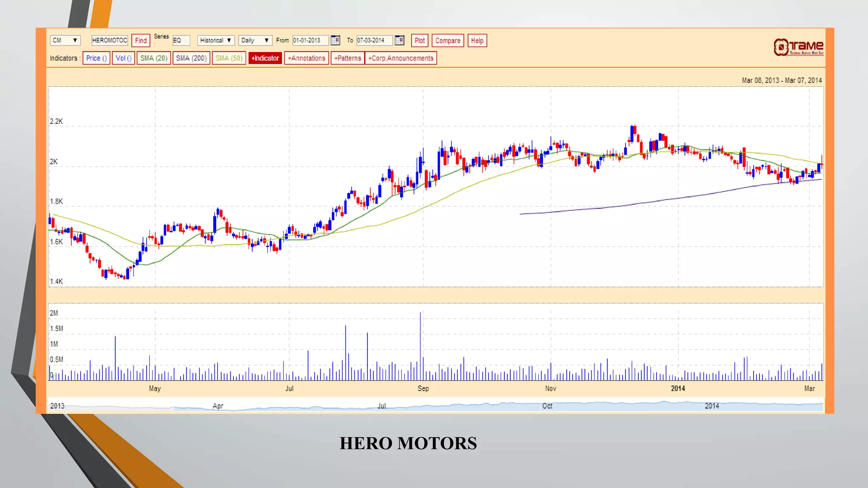Toggle the Price () indicator
Image resolution: width=868 pixels, height=488 pixels.
pyautogui.click(x=97, y=58)
